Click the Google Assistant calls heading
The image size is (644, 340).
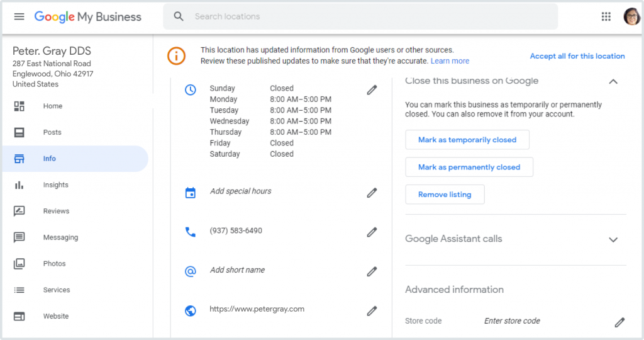[x=453, y=239]
